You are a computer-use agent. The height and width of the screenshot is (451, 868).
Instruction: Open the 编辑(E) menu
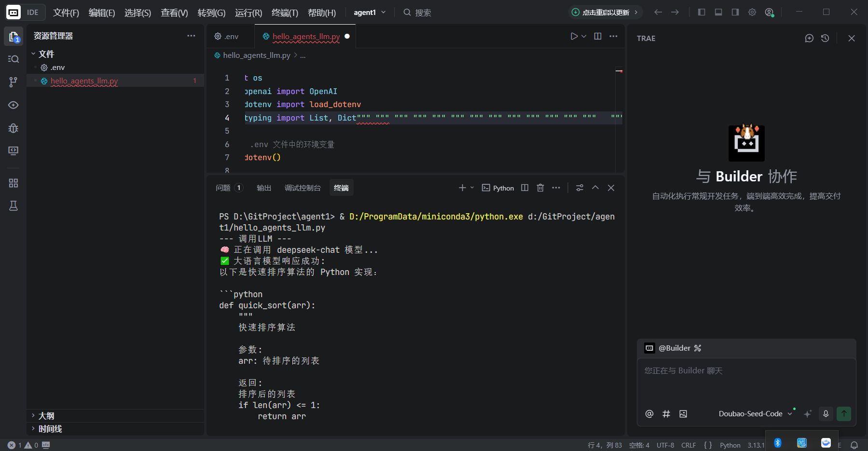tap(102, 13)
